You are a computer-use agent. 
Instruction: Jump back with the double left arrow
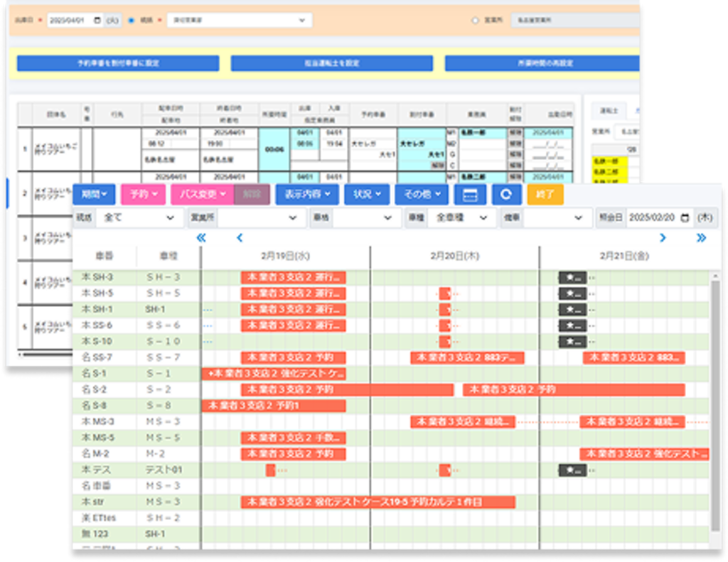pos(200,238)
